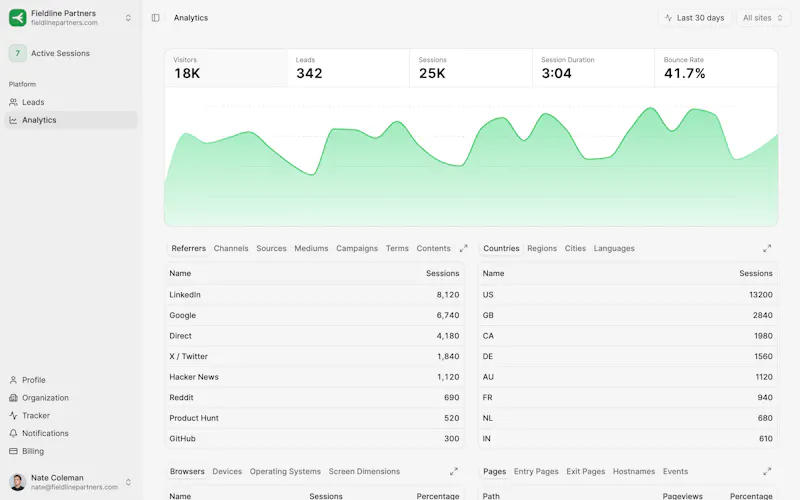Select the Visitors 18K metric card
800x500 pixels.
pyautogui.click(x=226, y=68)
